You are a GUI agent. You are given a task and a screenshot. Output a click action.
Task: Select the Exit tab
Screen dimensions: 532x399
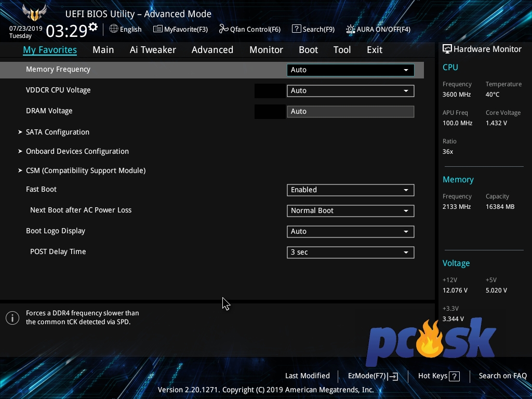(375, 50)
